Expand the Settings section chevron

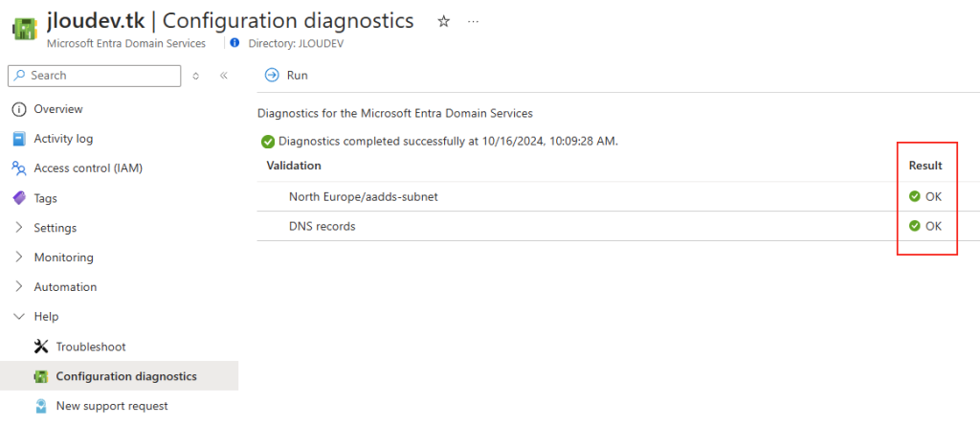pos(19,228)
